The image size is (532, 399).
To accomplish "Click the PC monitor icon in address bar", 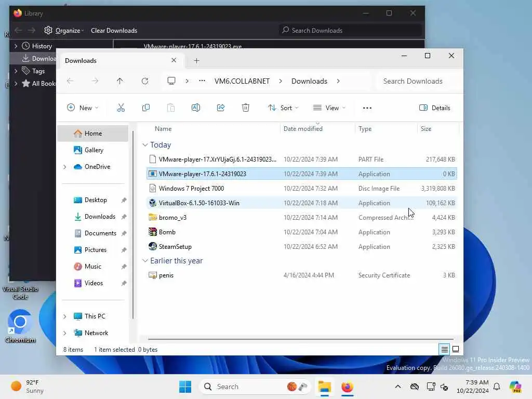I will 171,81.
